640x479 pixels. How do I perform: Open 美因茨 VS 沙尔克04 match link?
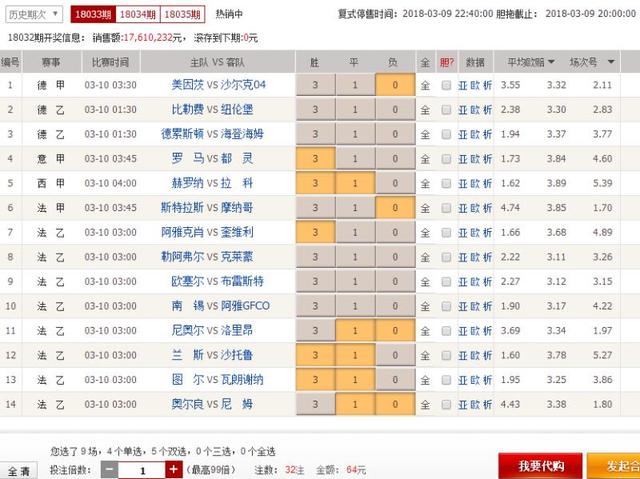pyautogui.click(x=218, y=85)
